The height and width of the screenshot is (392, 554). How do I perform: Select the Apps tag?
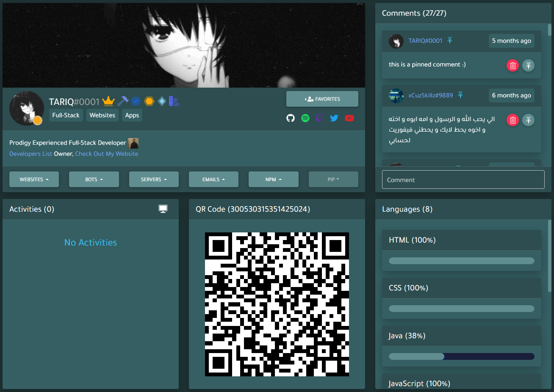click(132, 115)
